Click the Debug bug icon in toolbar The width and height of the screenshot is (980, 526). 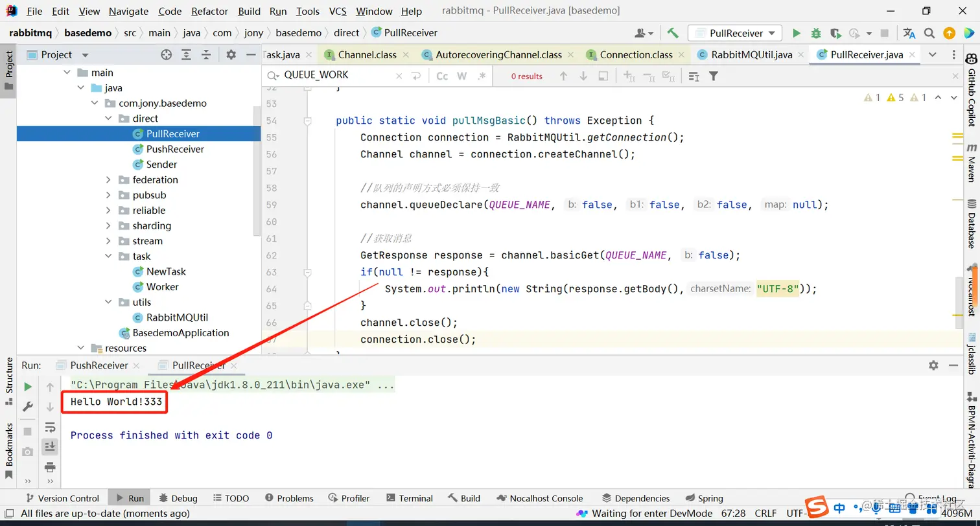[x=816, y=33]
